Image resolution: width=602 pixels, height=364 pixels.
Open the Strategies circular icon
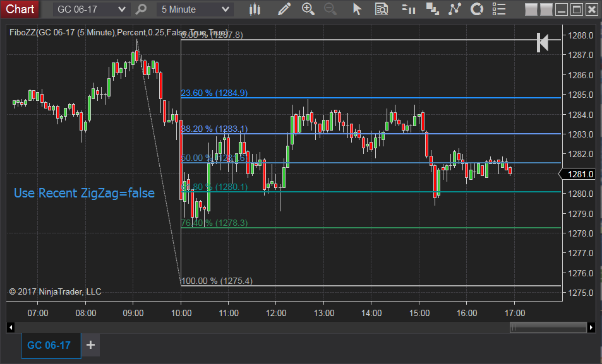coord(477,9)
